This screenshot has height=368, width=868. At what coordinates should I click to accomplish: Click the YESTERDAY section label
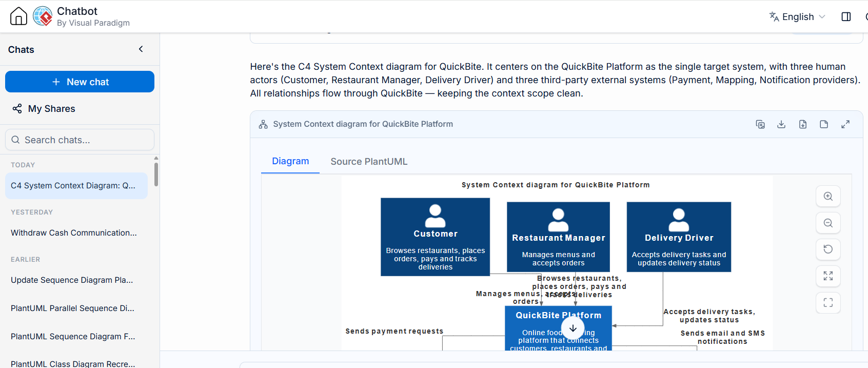point(32,212)
